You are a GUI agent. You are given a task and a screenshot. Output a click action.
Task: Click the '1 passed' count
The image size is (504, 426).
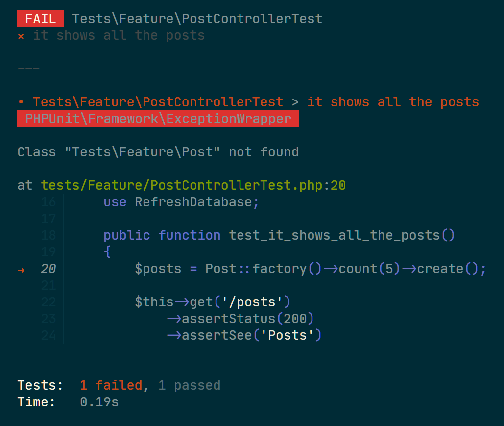tap(190, 385)
